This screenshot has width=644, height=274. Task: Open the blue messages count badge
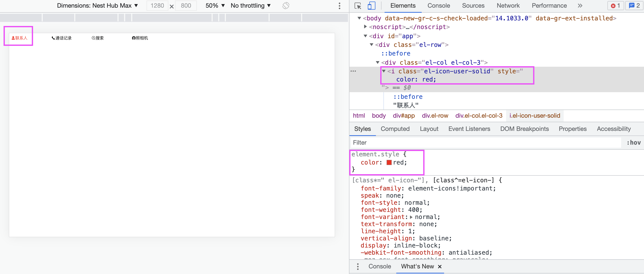pos(634,6)
